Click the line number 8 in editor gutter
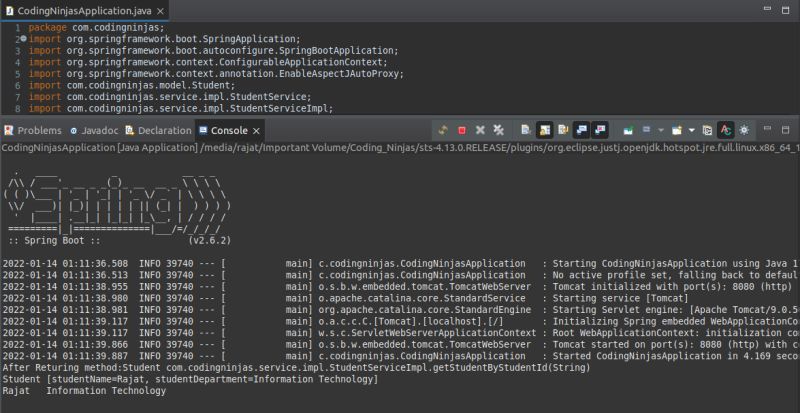This screenshot has height=413, width=800. pos(18,108)
